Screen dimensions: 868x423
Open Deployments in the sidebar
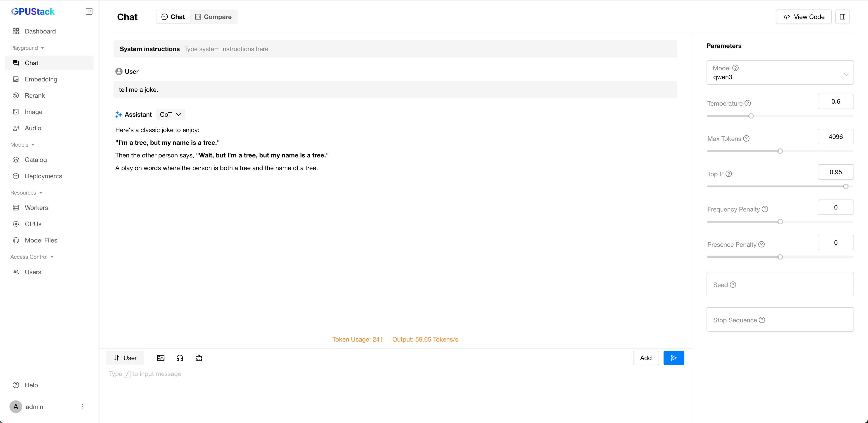point(43,176)
